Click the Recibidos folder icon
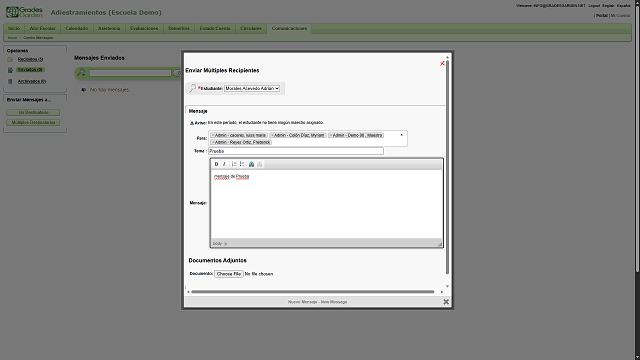This screenshot has height=360, width=640. (10, 60)
